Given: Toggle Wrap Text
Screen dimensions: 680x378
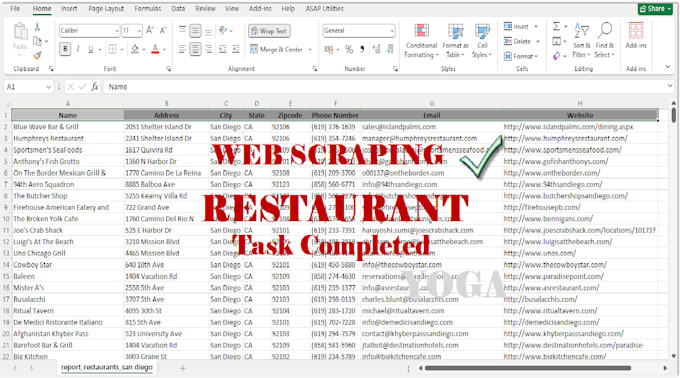Looking at the screenshot, I should [x=269, y=31].
